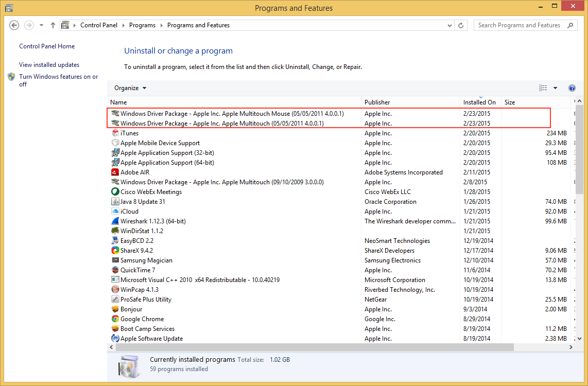Select the iCloud icon

[x=115, y=211]
